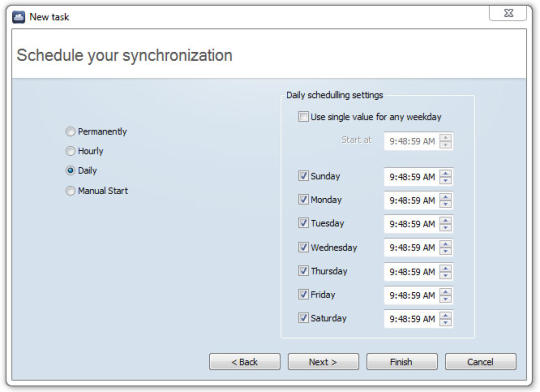The height and width of the screenshot is (392, 540).
Task: Uncheck the Tuesday checkbox
Action: (303, 223)
